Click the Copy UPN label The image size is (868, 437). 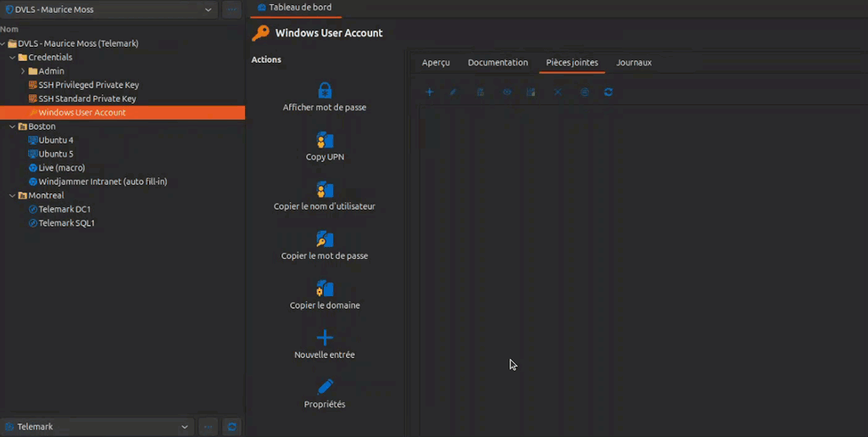coord(325,157)
